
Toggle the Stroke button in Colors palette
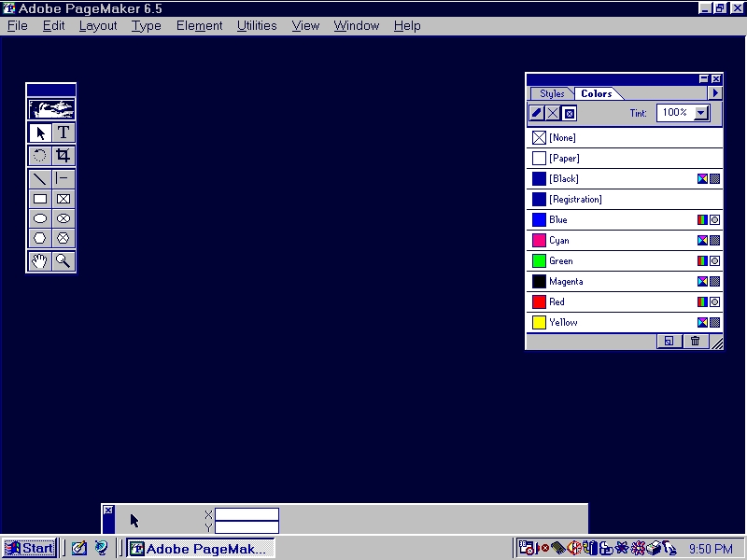537,113
